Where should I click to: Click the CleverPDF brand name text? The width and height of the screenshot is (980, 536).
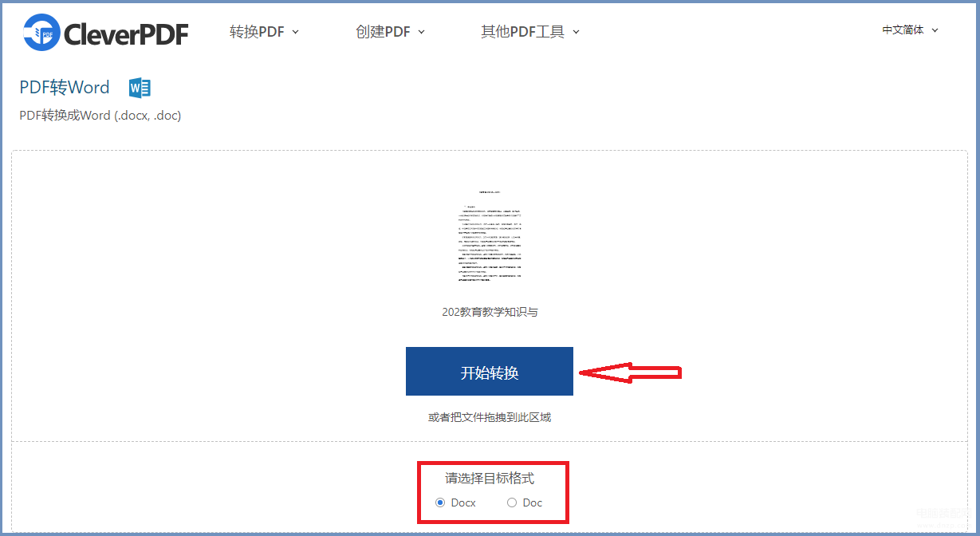(126, 33)
